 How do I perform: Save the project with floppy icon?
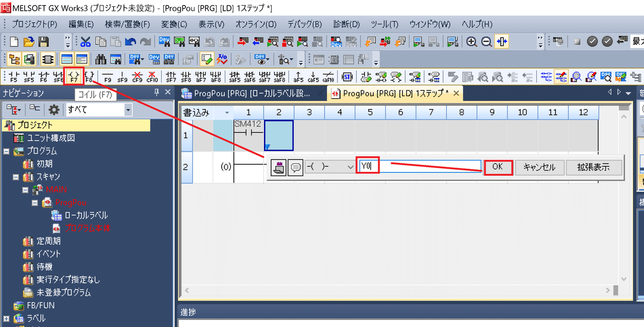(x=44, y=41)
